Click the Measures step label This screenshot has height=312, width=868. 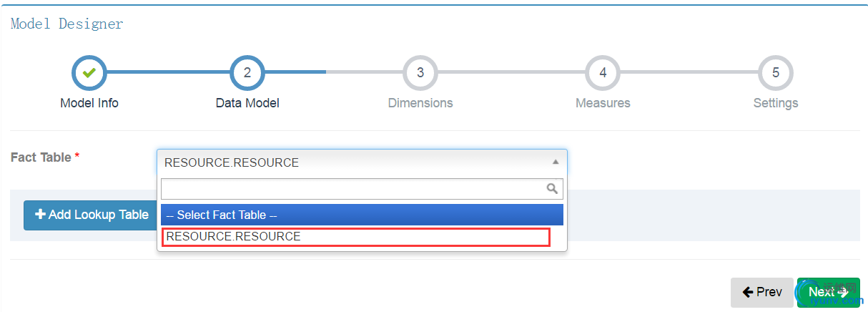(x=603, y=103)
